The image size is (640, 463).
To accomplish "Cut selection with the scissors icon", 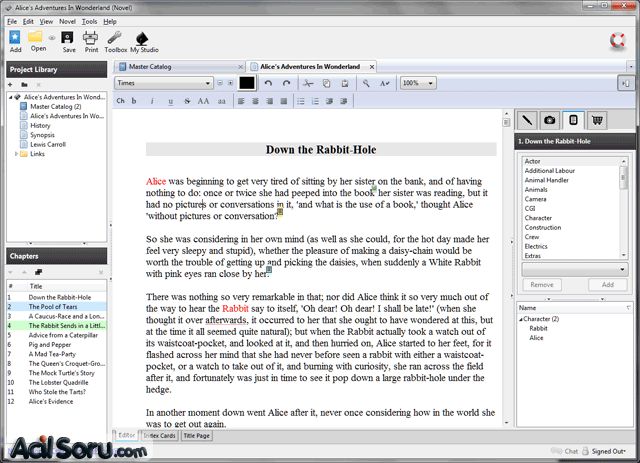I will click(308, 83).
